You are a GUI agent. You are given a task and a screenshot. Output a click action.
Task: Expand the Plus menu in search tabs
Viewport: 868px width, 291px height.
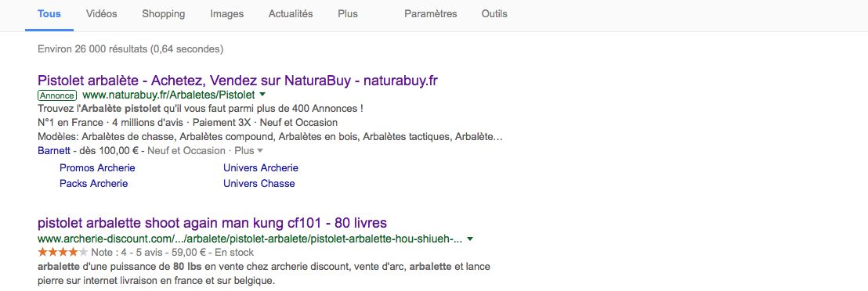pos(348,14)
